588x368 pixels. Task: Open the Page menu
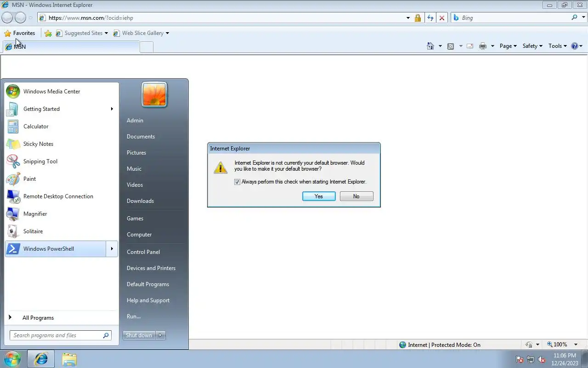pyautogui.click(x=508, y=46)
